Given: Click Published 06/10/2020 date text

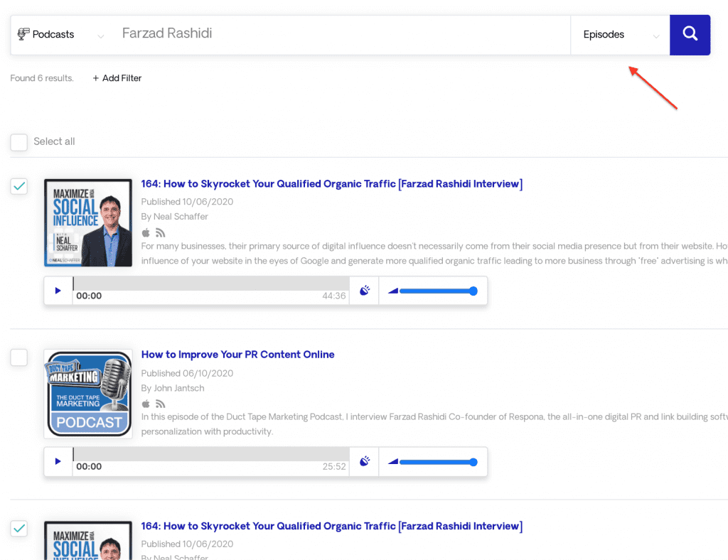Looking at the screenshot, I should [187, 374].
